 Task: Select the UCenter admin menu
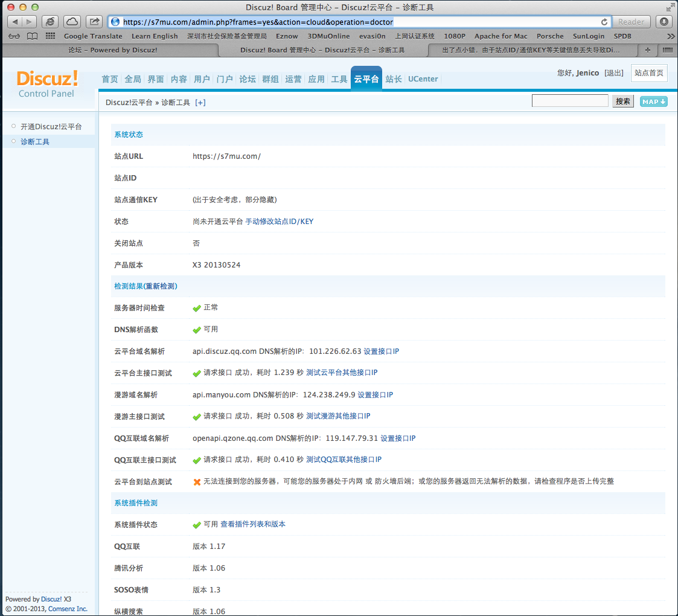tap(423, 79)
